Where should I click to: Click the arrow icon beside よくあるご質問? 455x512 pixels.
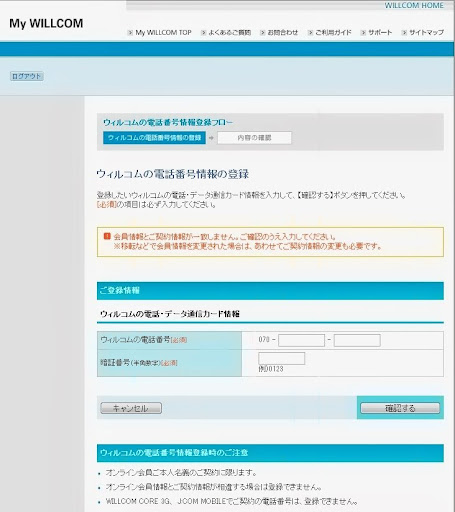coord(203,33)
